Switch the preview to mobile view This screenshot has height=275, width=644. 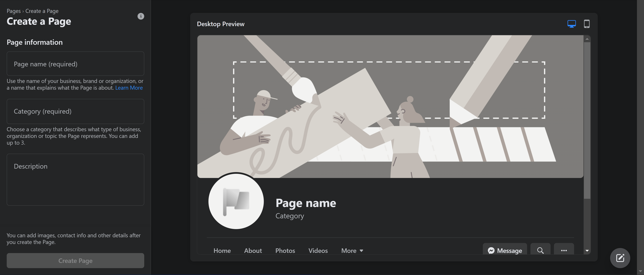coord(587,24)
